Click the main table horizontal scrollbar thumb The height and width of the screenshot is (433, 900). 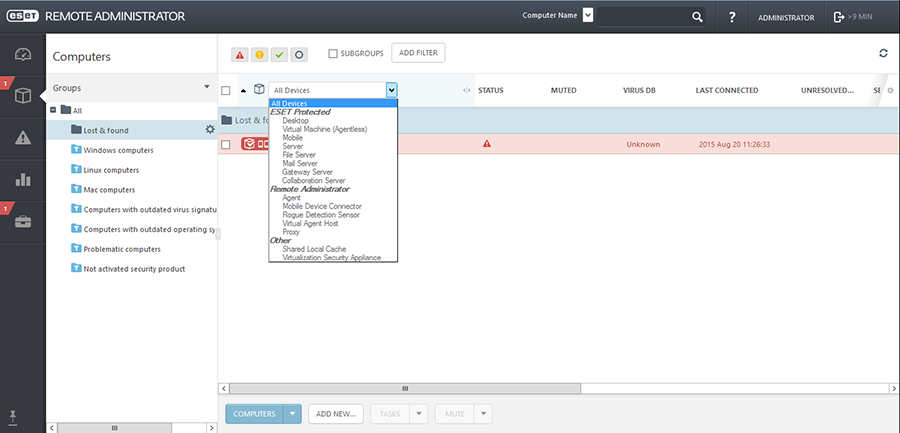405,389
